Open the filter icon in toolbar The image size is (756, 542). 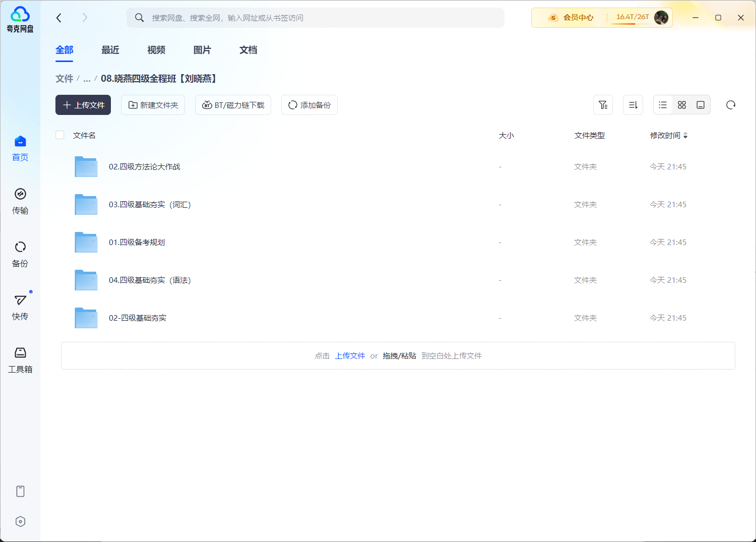tap(603, 105)
